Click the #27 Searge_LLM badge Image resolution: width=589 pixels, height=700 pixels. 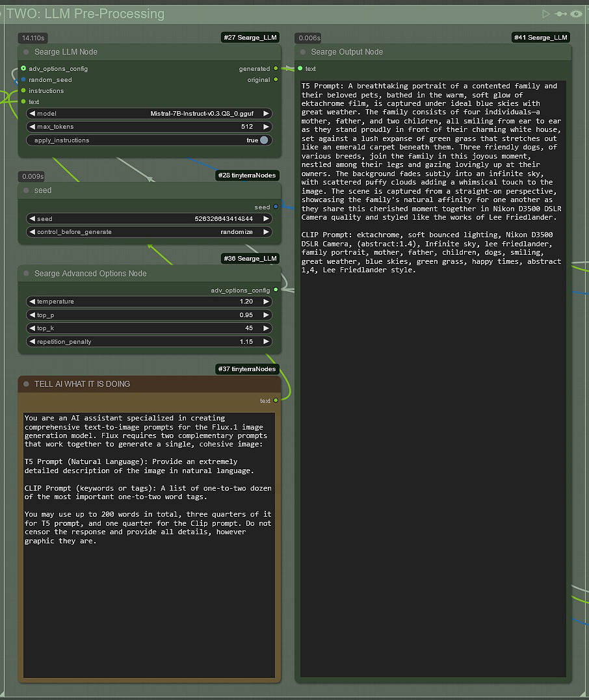[250, 38]
